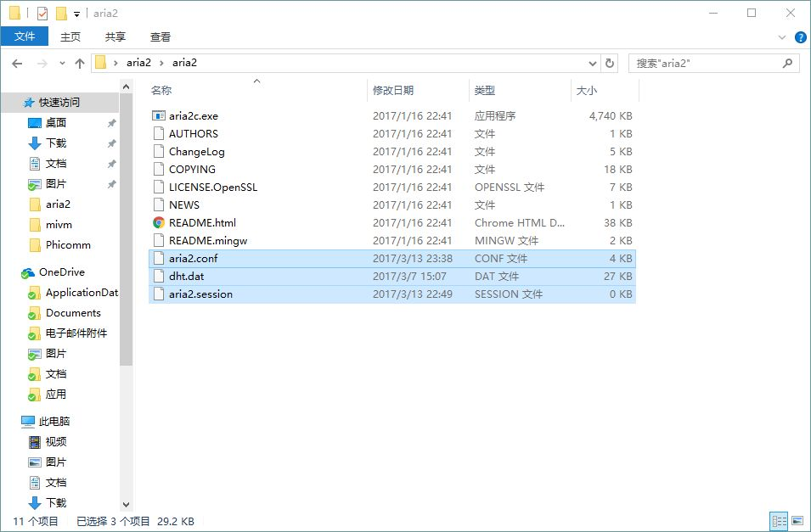811x532 pixels.
Task: Click the 4,740 KB size cell
Action: [x=611, y=115]
